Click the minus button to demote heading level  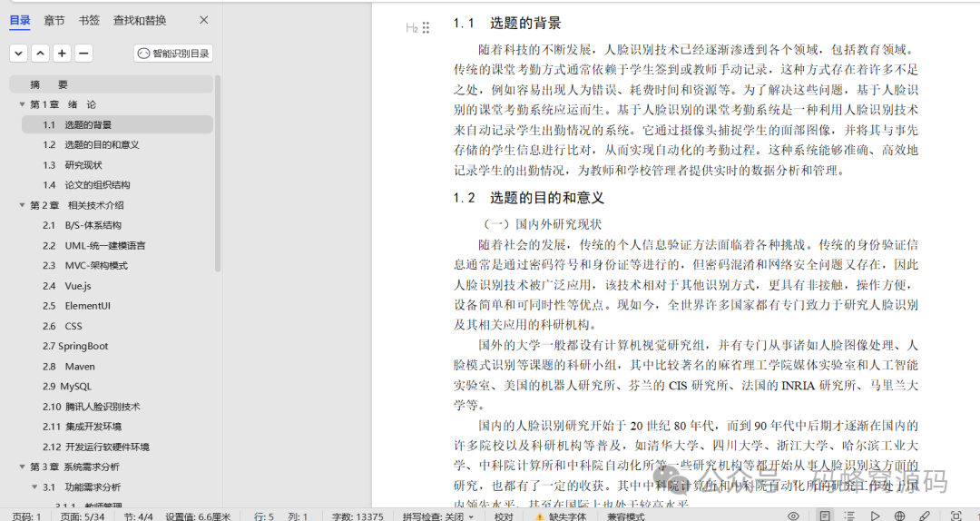click(x=83, y=54)
